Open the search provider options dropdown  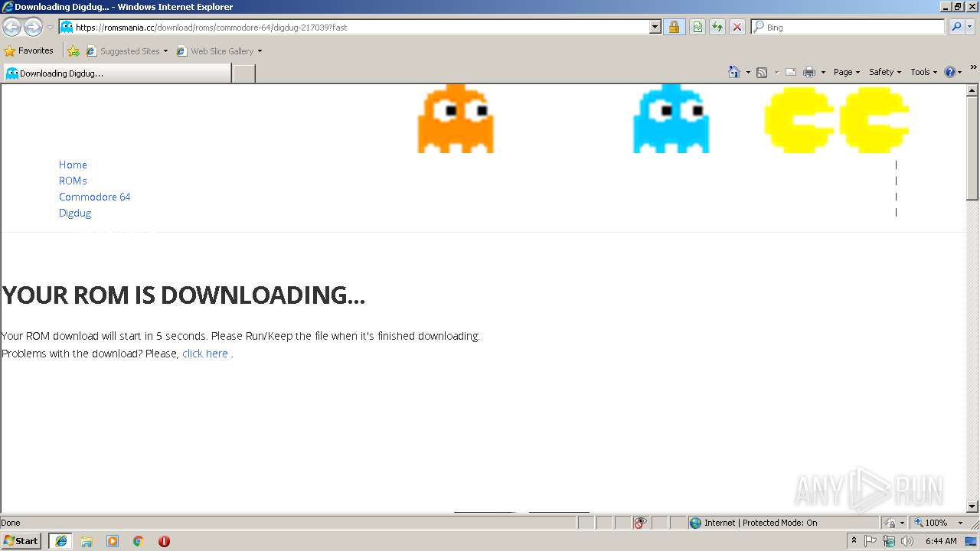click(x=970, y=27)
